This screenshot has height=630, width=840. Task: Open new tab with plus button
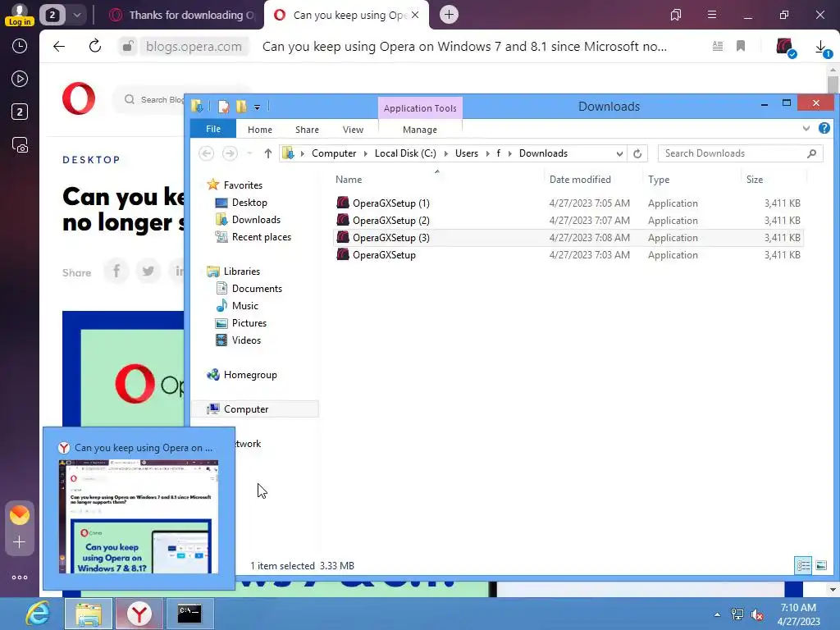coord(449,15)
